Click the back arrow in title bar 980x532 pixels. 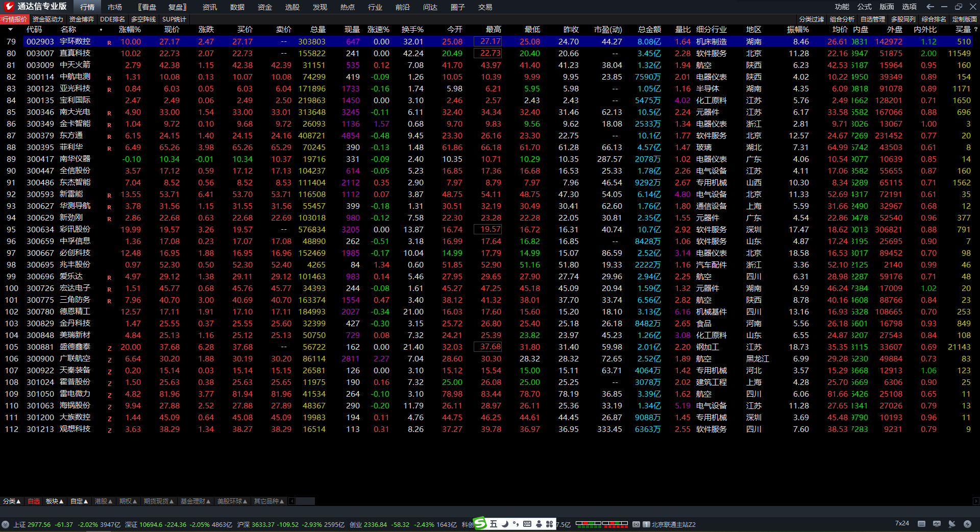coord(930,7)
